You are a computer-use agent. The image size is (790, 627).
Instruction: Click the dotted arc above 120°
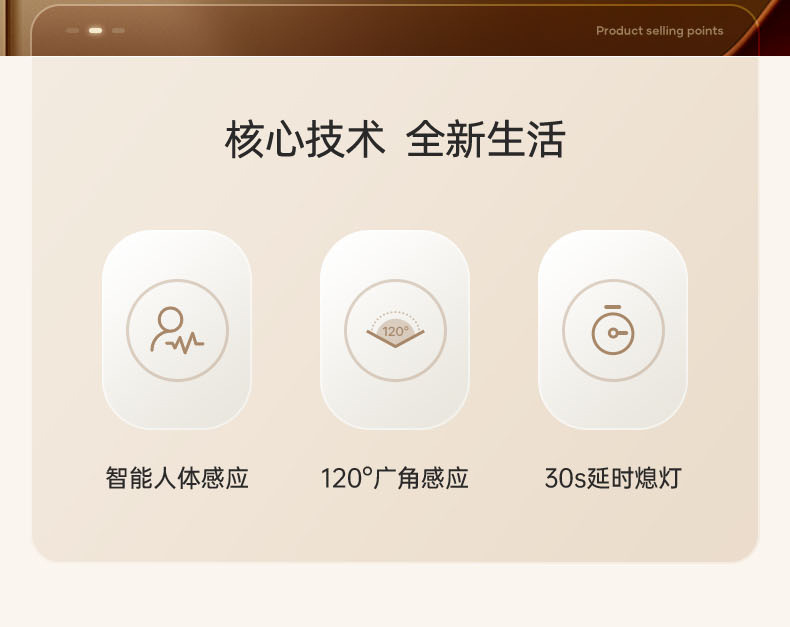point(396,316)
